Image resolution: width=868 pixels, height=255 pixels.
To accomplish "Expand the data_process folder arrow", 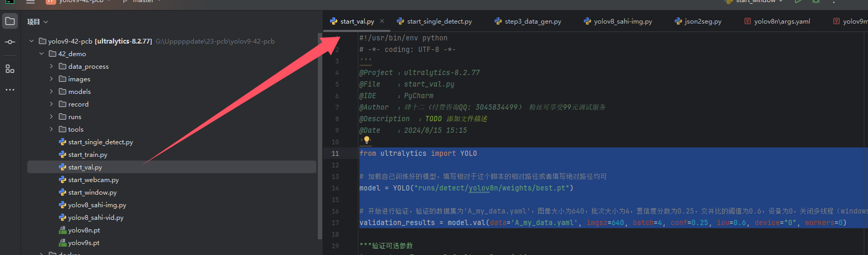I will point(51,66).
